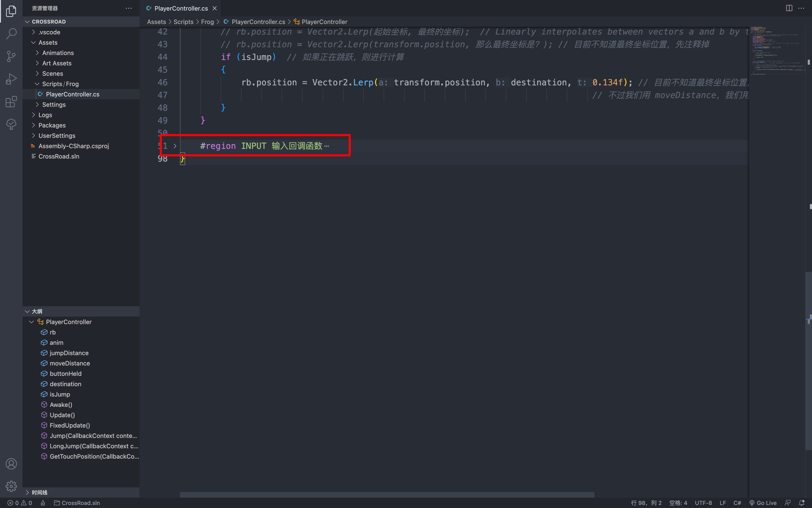Click the C# language mode indicator
Screen dimensions: 812x508
point(737,503)
